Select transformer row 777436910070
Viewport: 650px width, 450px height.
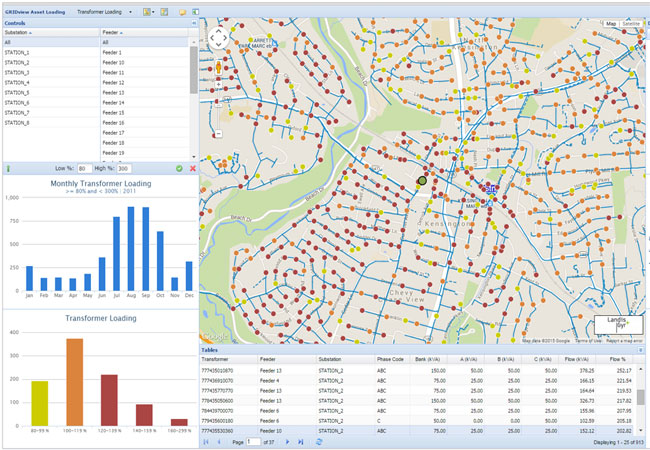click(x=417, y=380)
